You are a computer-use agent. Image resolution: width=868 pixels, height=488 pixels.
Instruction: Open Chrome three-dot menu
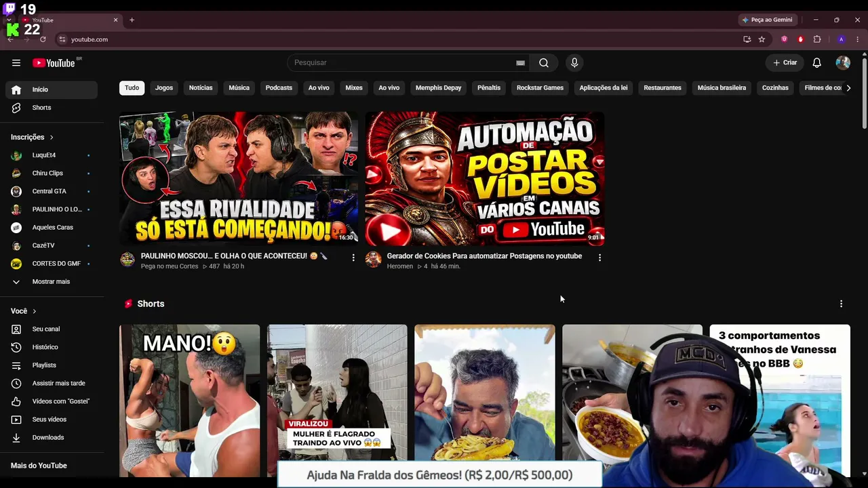point(858,39)
